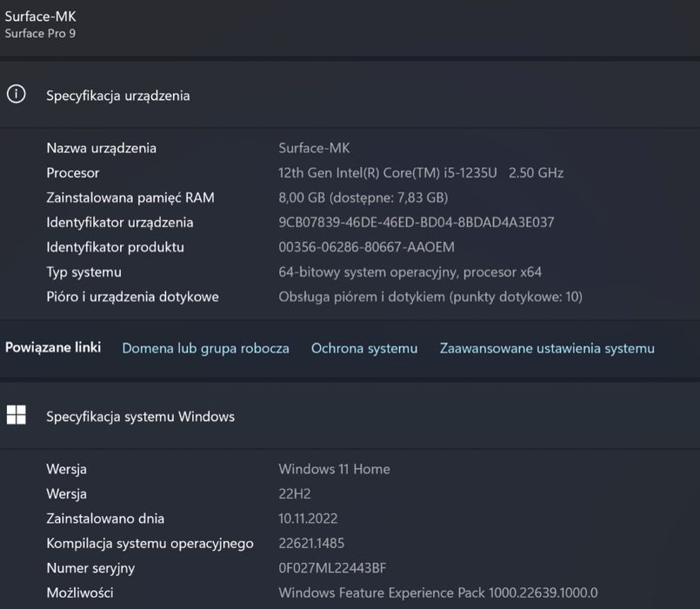Select the Surface Pro 9 model text
Viewport: 700px width, 609px height.
(40, 34)
